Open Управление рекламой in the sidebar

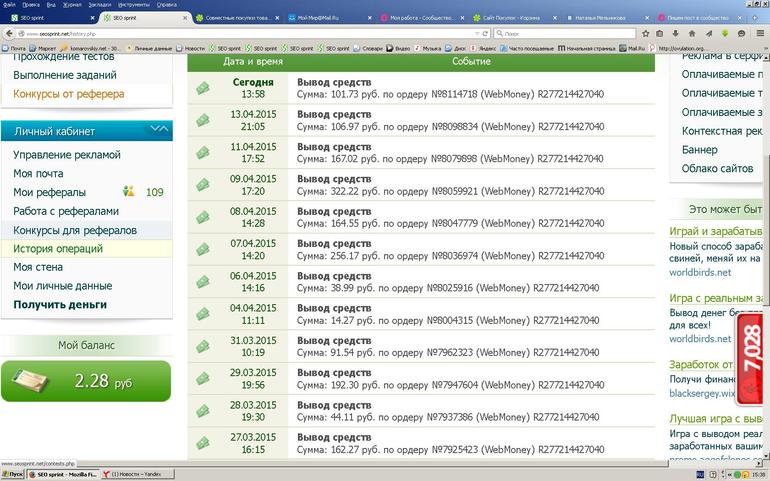click(67, 155)
